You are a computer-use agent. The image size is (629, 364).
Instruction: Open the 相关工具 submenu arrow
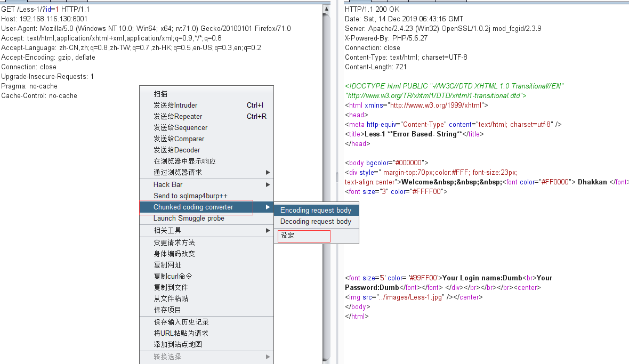pyautogui.click(x=268, y=231)
